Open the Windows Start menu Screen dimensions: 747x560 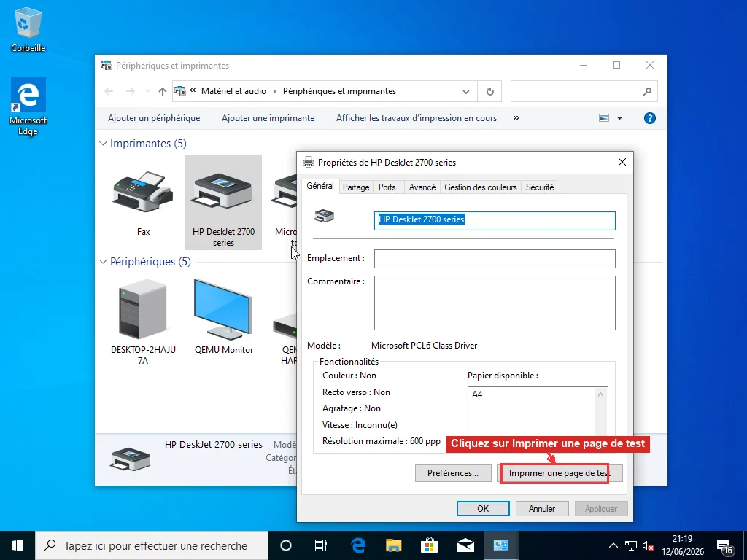pyautogui.click(x=18, y=545)
